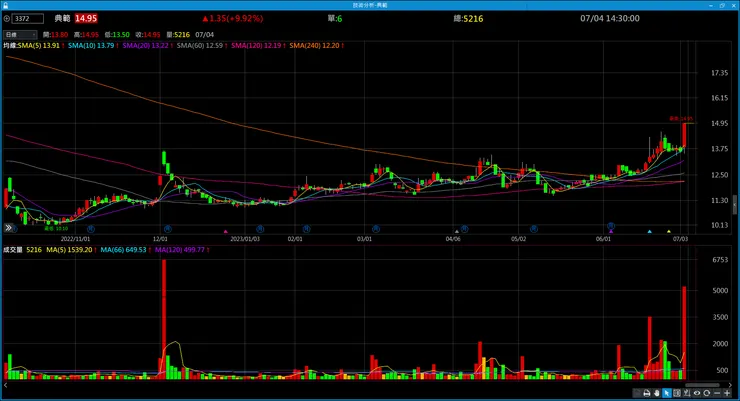Image resolution: width=740 pixels, height=401 pixels.
Task: Click the month marker near 2022/11/01
Action: pyautogui.click(x=91, y=229)
